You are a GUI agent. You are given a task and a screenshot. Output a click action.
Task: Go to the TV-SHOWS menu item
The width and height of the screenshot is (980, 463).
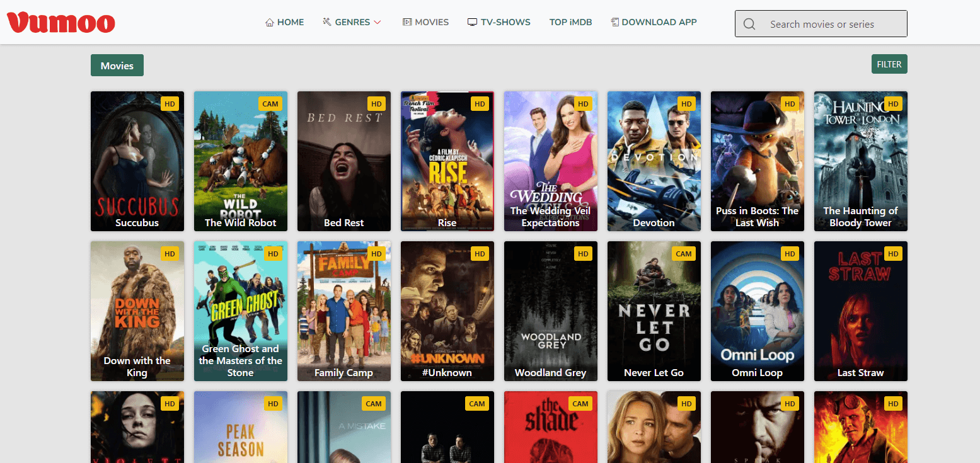click(x=505, y=22)
